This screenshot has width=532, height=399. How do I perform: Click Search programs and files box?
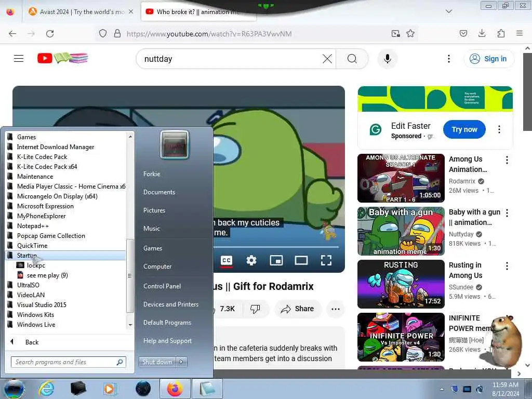pyautogui.click(x=68, y=362)
